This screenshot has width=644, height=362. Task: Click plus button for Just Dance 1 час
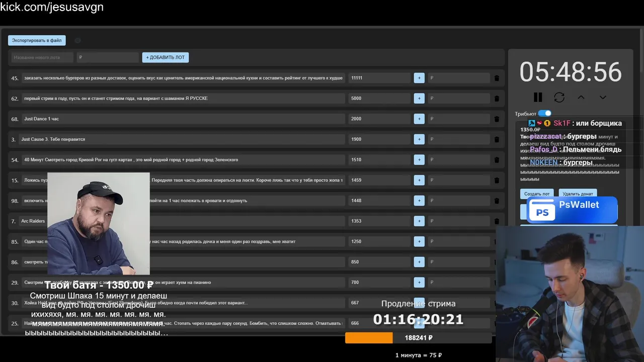(x=419, y=119)
